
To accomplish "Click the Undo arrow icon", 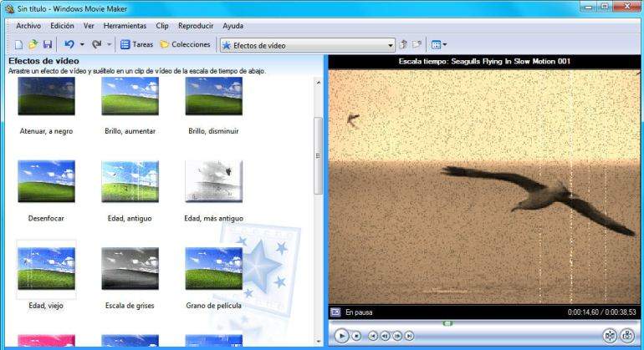I will tap(69, 44).
